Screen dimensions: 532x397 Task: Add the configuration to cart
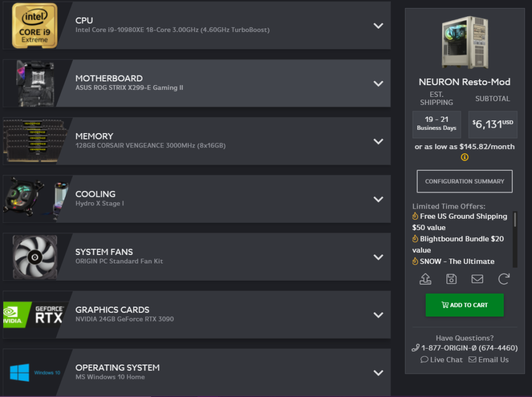click(464, 305)
